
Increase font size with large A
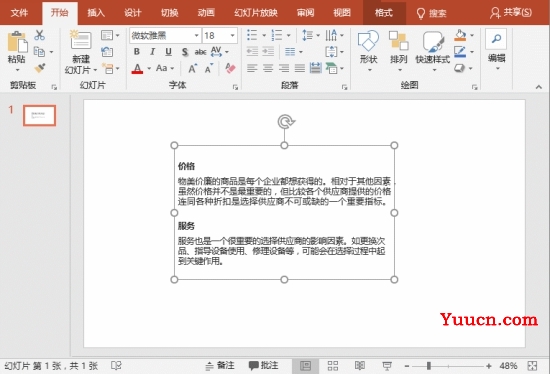(x=193, y=68)
